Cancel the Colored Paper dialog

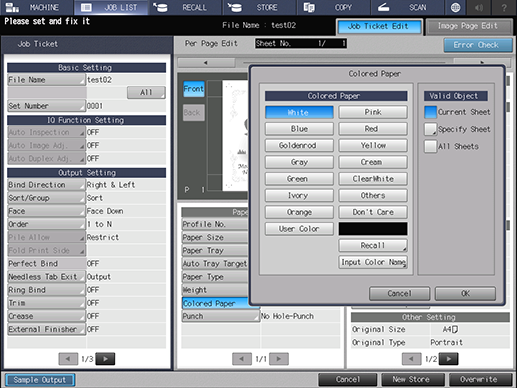(399, 294)
